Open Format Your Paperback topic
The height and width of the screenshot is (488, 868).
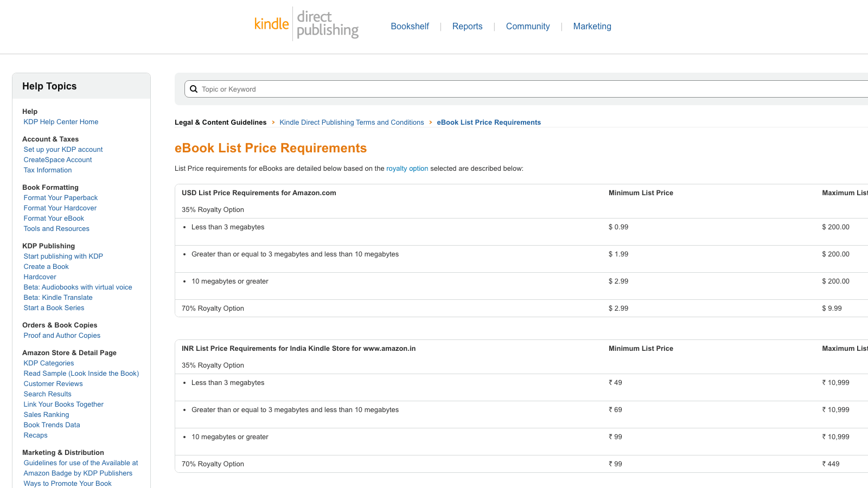point(61,198)
